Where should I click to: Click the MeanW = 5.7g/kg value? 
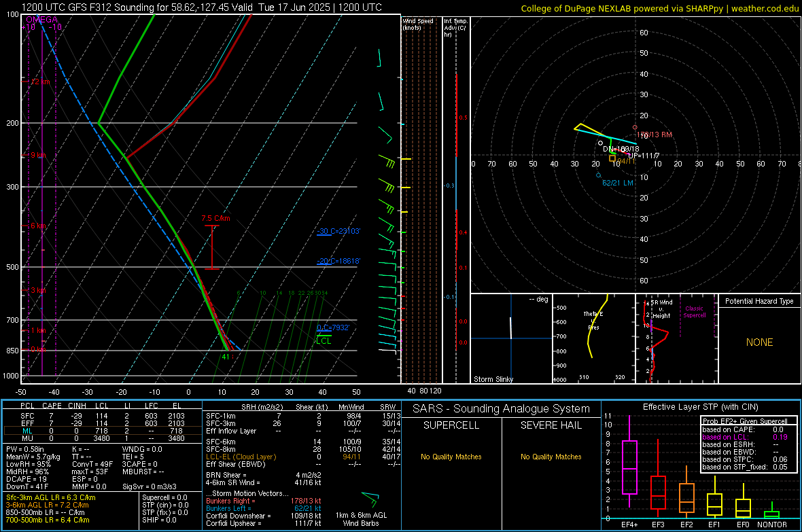(x=33, y=457)
